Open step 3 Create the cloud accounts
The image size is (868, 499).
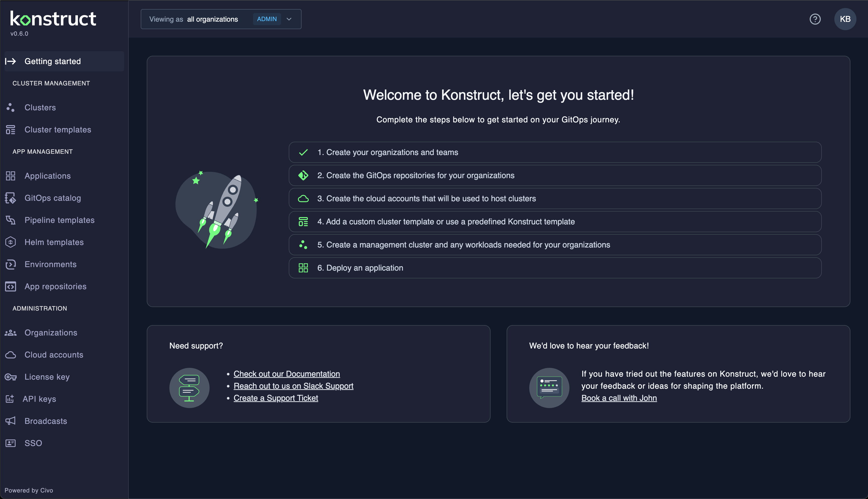(x=555, y=199)
